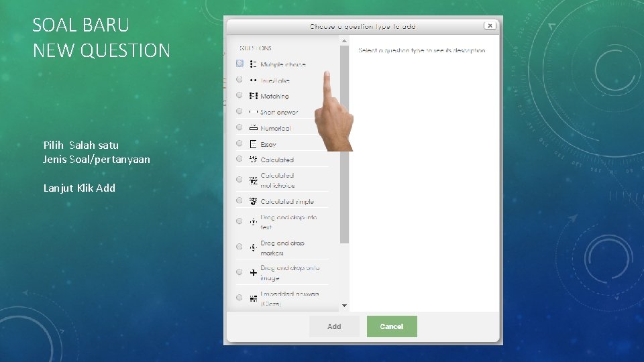The height and width of the screenshot is (362, 644).
Task: Click the Numerical label
Action: point(276,128)
